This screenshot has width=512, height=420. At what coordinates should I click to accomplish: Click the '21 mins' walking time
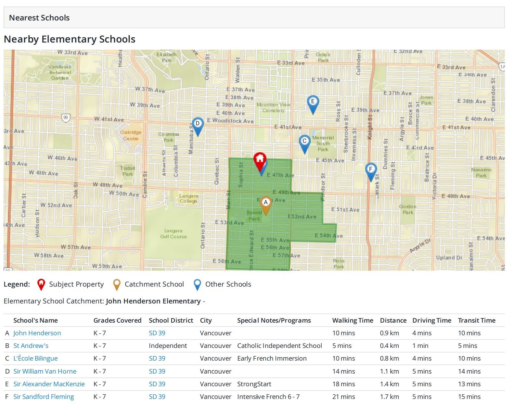(343, 397)
